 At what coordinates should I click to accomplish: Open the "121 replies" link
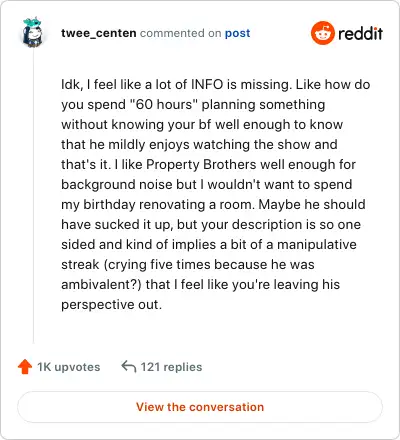[x=171, y=367]
